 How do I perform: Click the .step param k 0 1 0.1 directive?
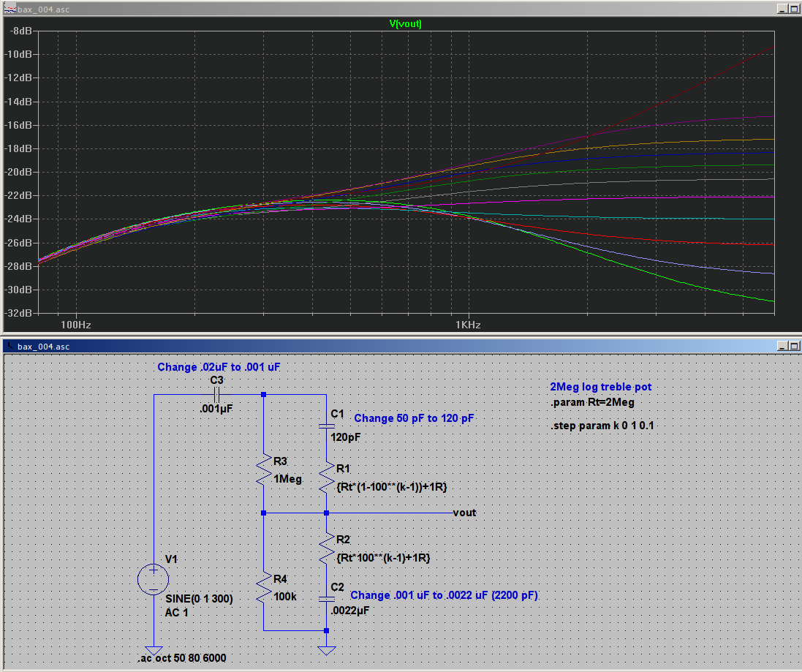coord(602,426)
